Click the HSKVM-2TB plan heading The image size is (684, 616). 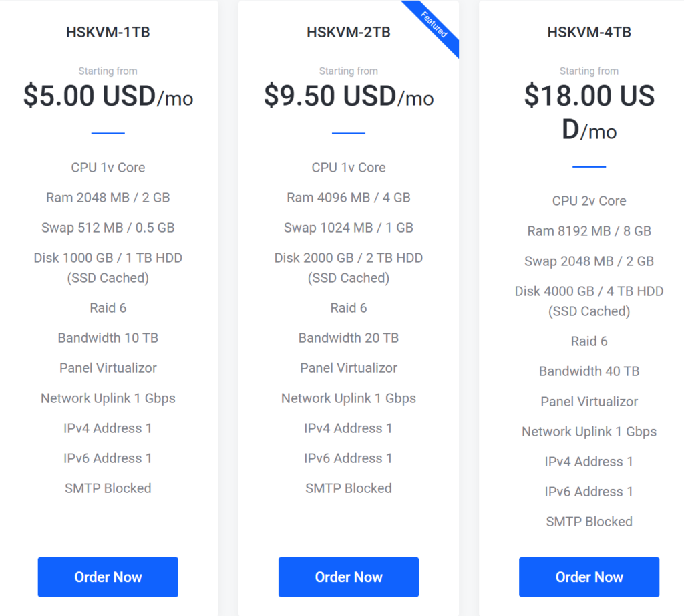pos(349,32)
